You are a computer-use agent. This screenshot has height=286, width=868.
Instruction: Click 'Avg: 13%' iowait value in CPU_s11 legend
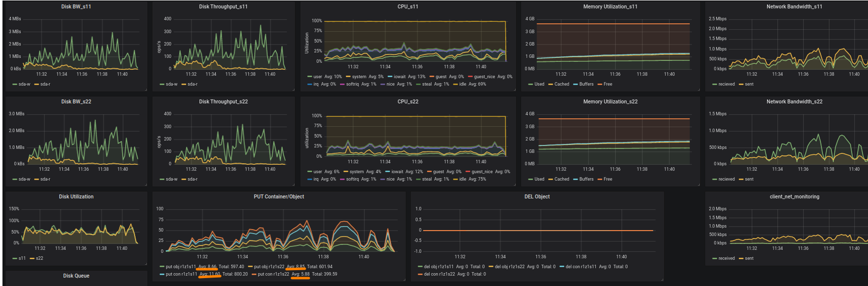click(x=417, y=77)
